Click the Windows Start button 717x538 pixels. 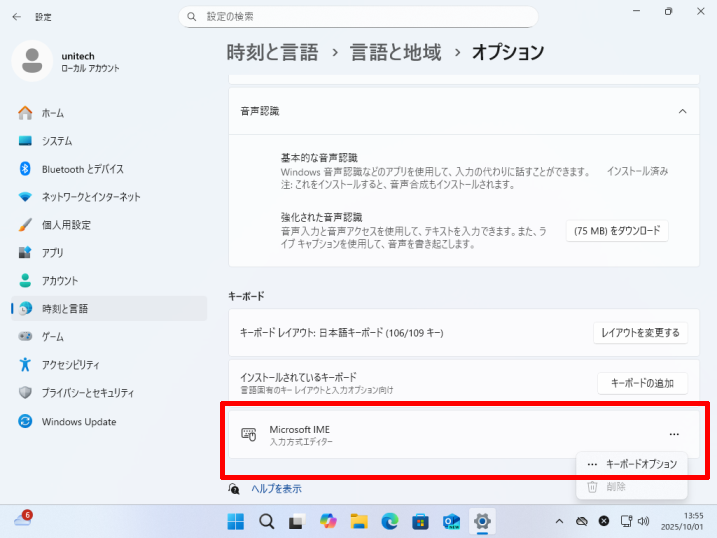236,521
